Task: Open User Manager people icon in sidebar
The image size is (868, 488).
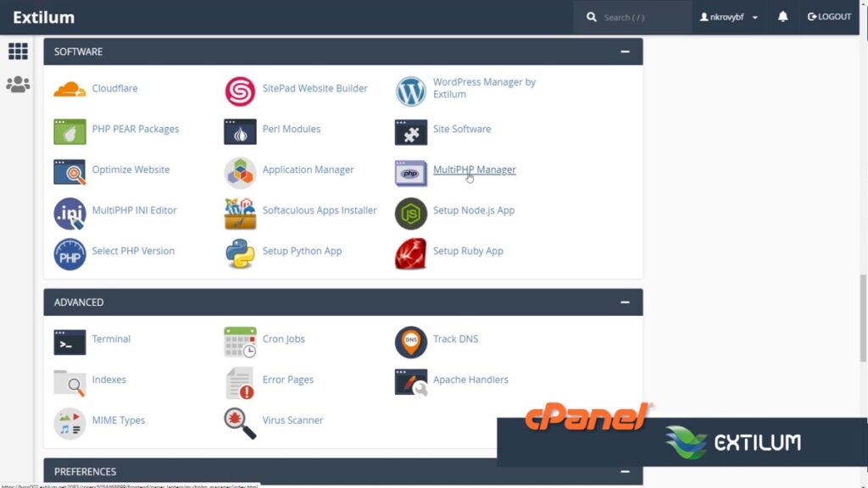Action: [x=18, y=84]
